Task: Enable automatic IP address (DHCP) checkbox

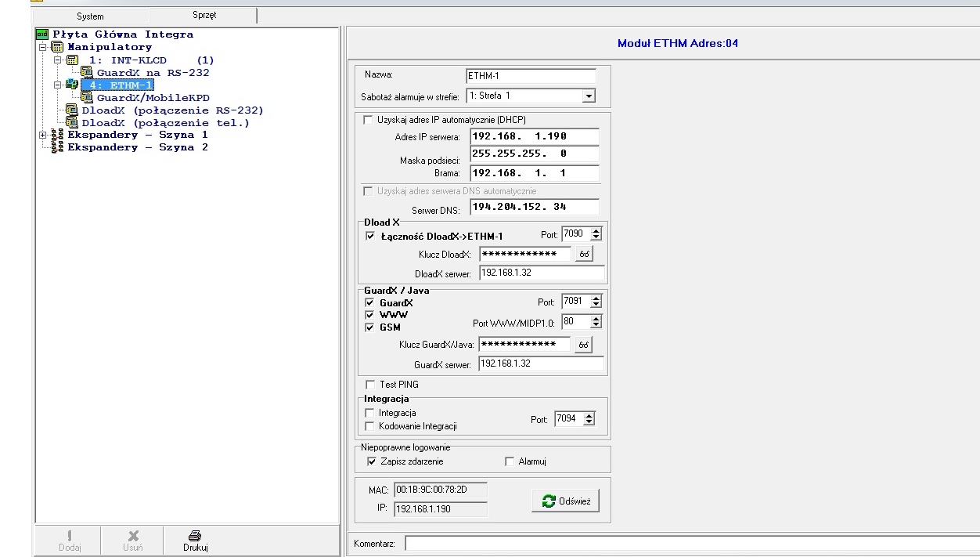Action: pyautogui.click(x=369, y=120)
